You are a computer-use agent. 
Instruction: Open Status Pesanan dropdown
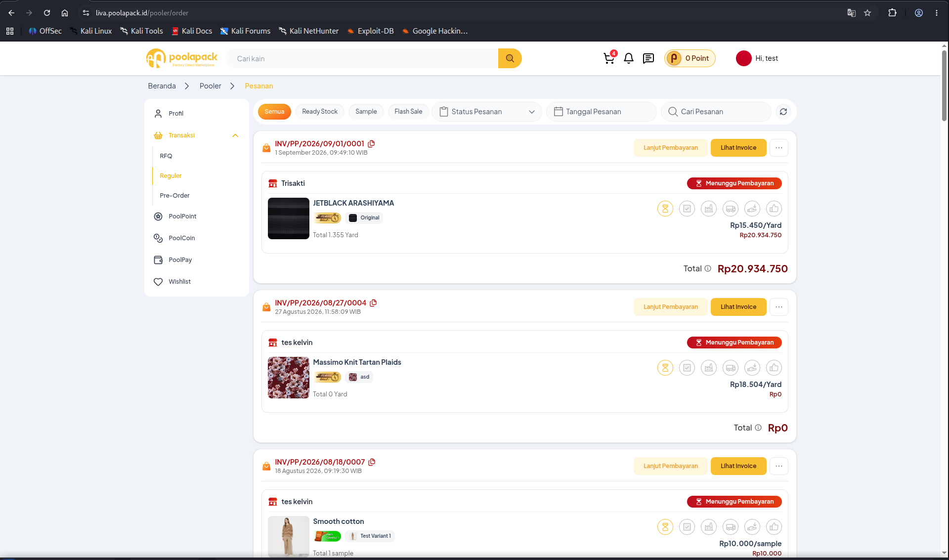[x=487, y=112]
